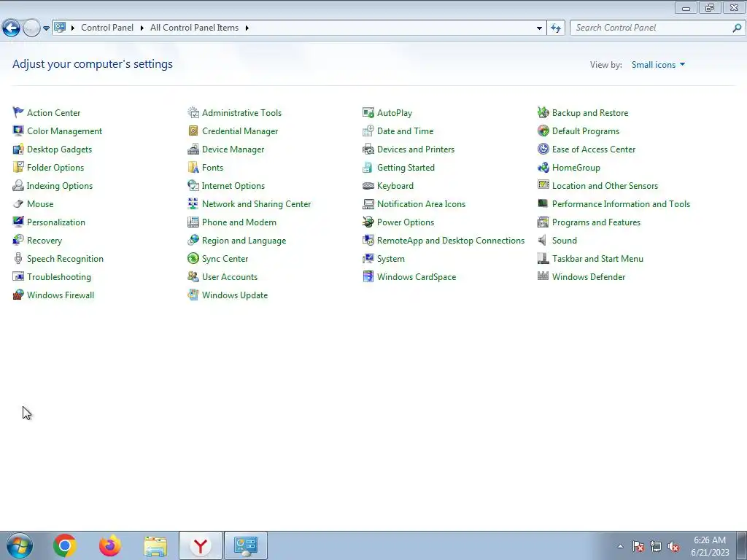Open the System link
Viewport: 747px width, 560px height.
click(391, 259)
